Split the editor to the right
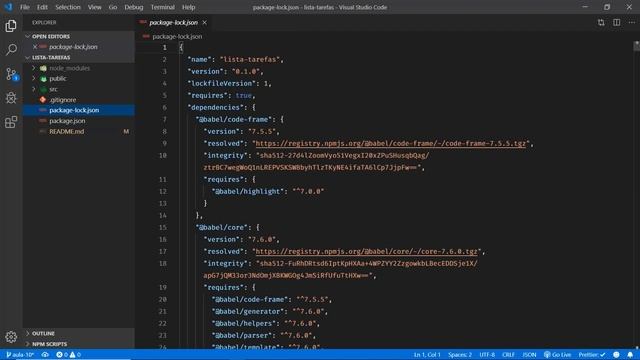640x360 pixels. (x=616, y=22)
